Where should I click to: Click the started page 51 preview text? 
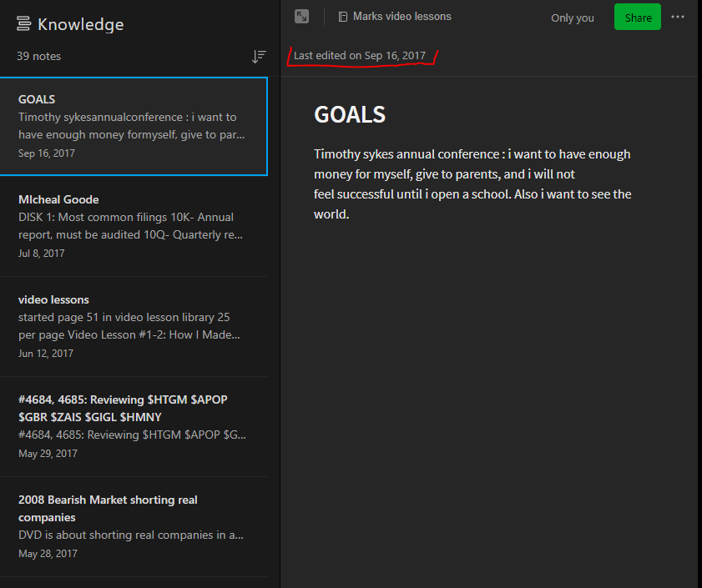129,326
